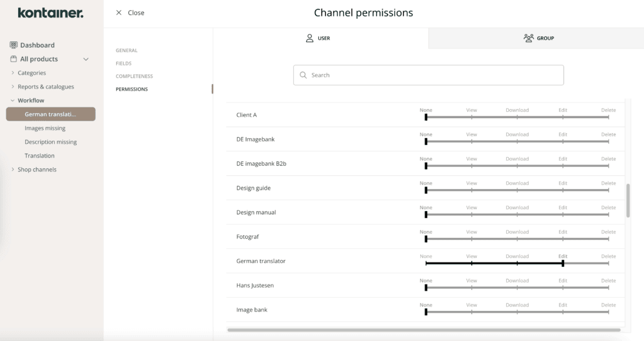This screenshot has height=341, width=644.
Task: Set Fotograf permission to Download
Action: [517, 239]
